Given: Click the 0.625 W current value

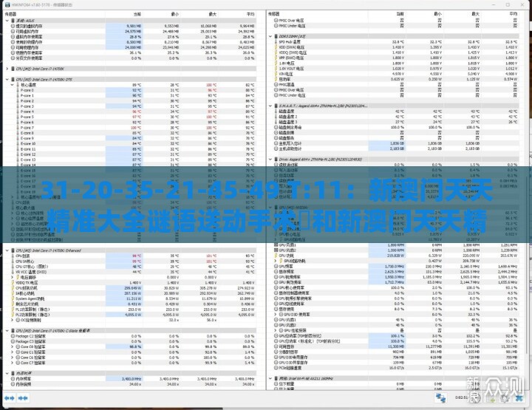Looking at the screenshot, I should [398, 79].
